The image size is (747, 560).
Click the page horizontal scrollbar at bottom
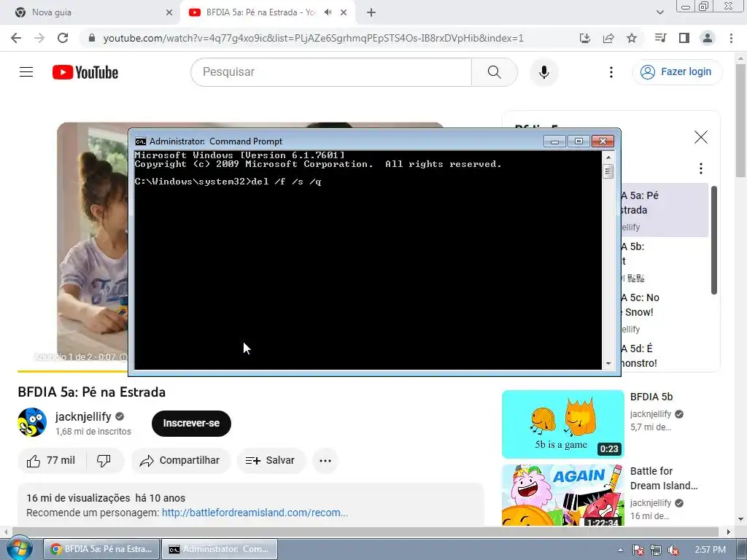point(365,532)
